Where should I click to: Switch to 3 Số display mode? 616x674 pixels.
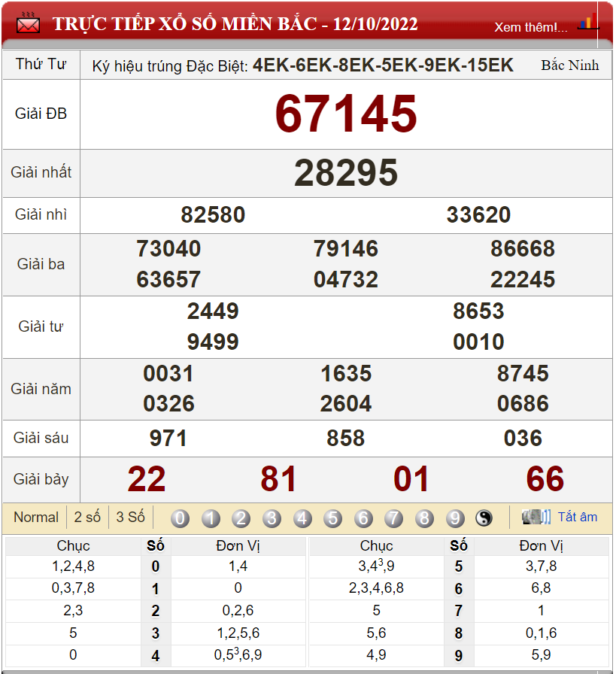[130, 518]
